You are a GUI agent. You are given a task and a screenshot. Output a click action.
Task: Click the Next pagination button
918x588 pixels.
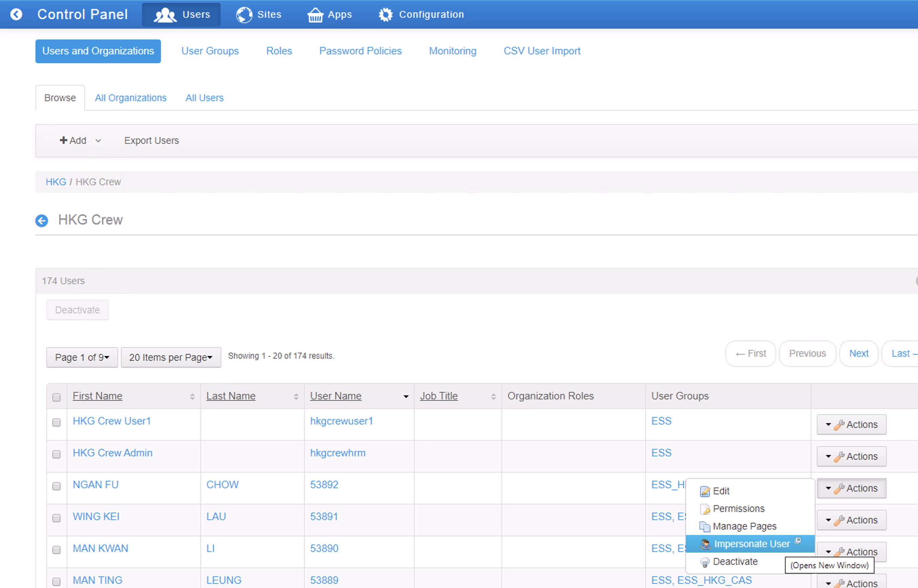coord(858,354)
